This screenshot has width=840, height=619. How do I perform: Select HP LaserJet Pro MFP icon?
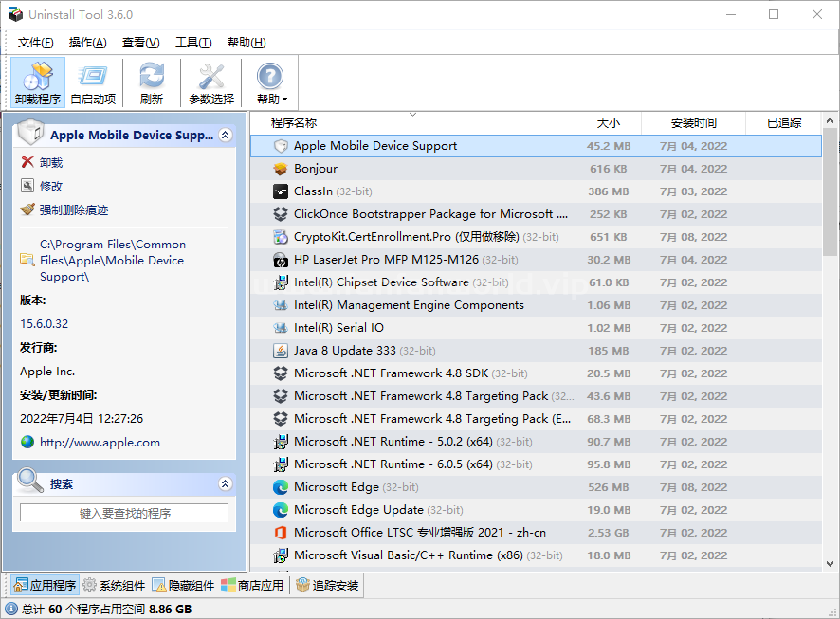[x=281, y=260]
